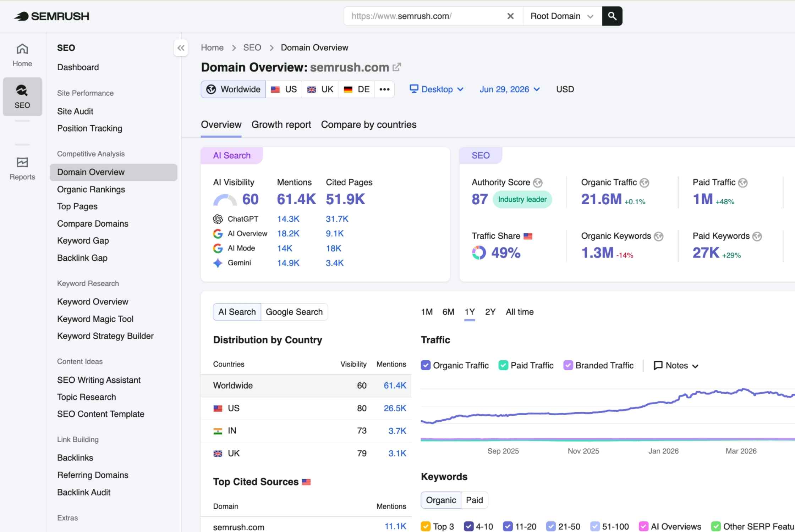Click the Paid Keywords info globe

click(x=757, y=236)
